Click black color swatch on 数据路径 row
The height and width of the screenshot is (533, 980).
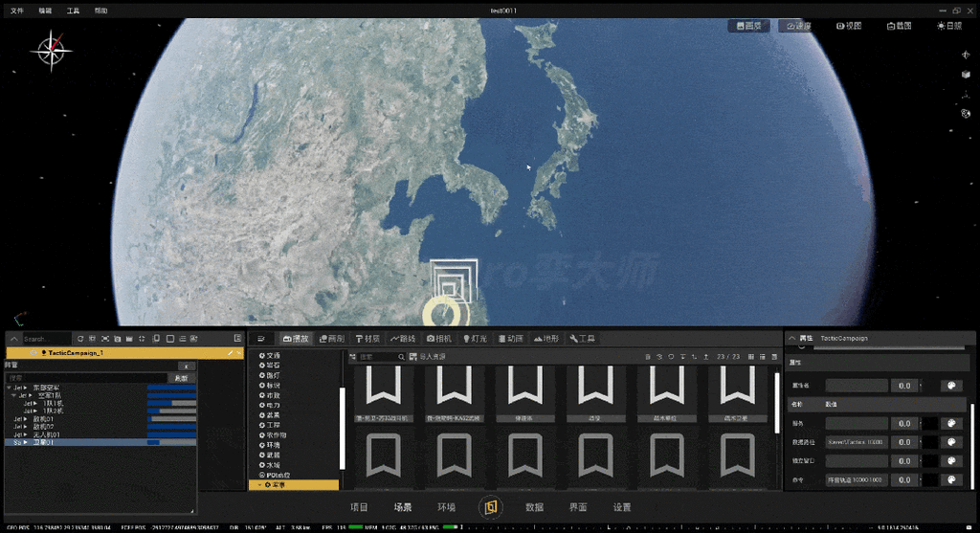930,442
